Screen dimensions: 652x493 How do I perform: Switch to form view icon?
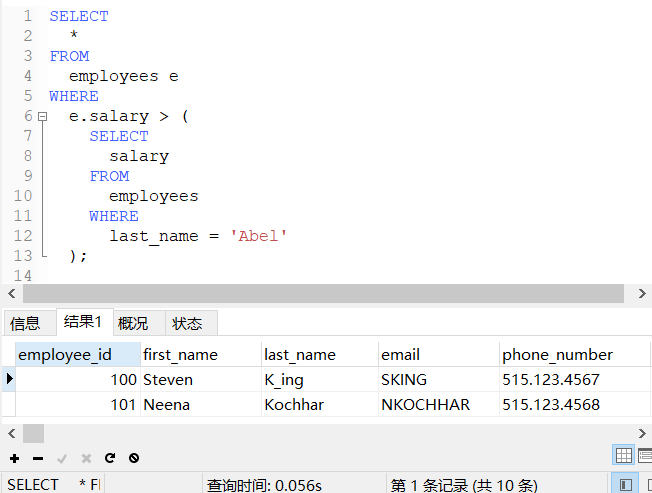(644, 455)
